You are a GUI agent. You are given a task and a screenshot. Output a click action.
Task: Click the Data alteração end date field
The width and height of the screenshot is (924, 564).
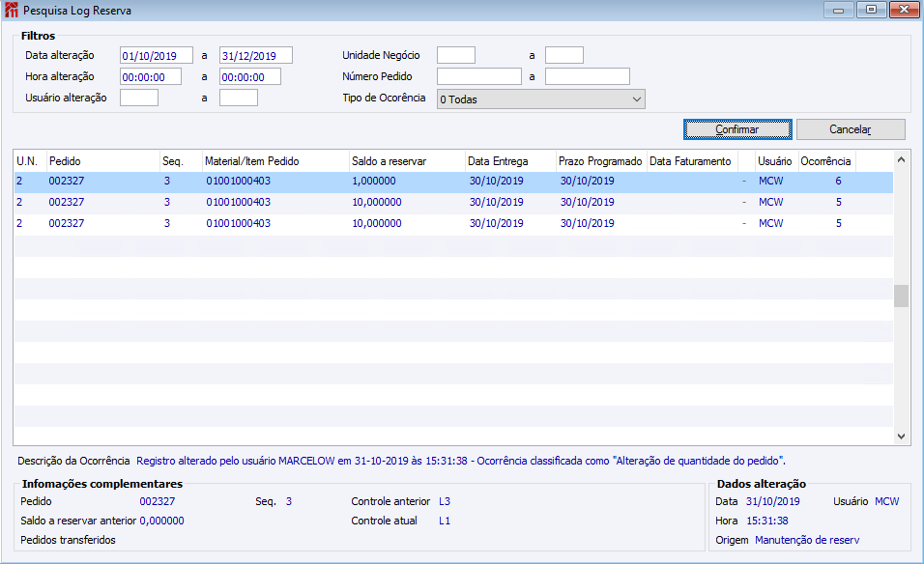[x=255, y=55]
